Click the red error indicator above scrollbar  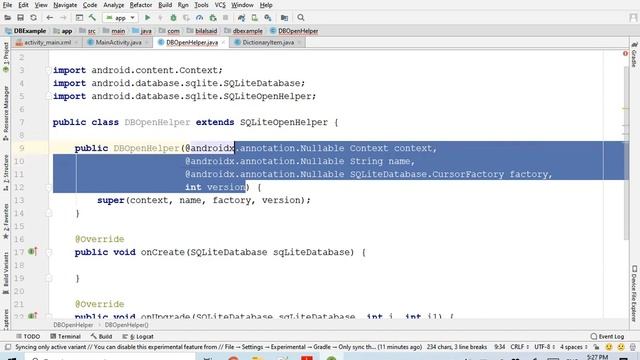[x=625, y=53]
